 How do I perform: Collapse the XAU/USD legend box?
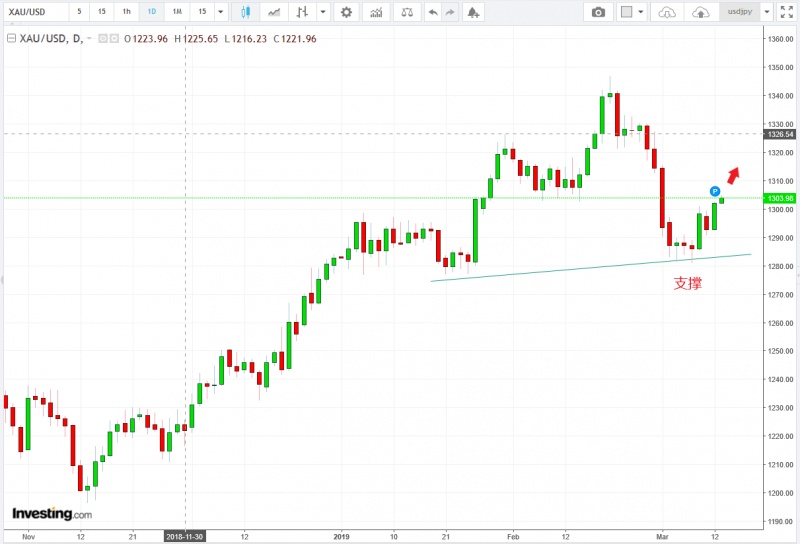coord(9,37)
